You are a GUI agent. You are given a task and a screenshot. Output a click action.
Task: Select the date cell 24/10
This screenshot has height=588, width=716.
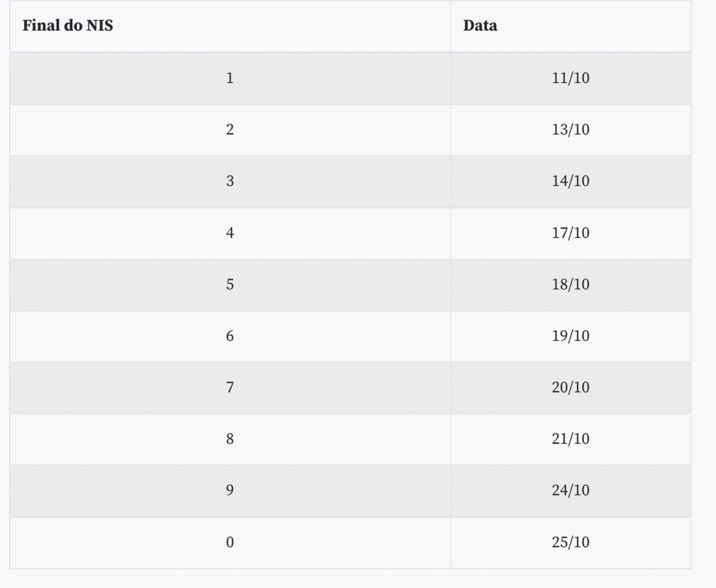pyautogui.click(x=570, y=491)
